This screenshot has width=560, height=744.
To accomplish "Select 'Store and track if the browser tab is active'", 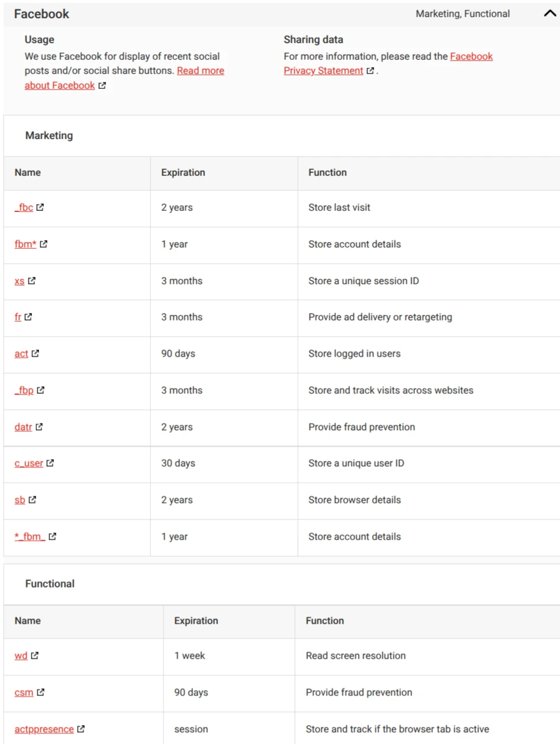I will pos(397,729).
